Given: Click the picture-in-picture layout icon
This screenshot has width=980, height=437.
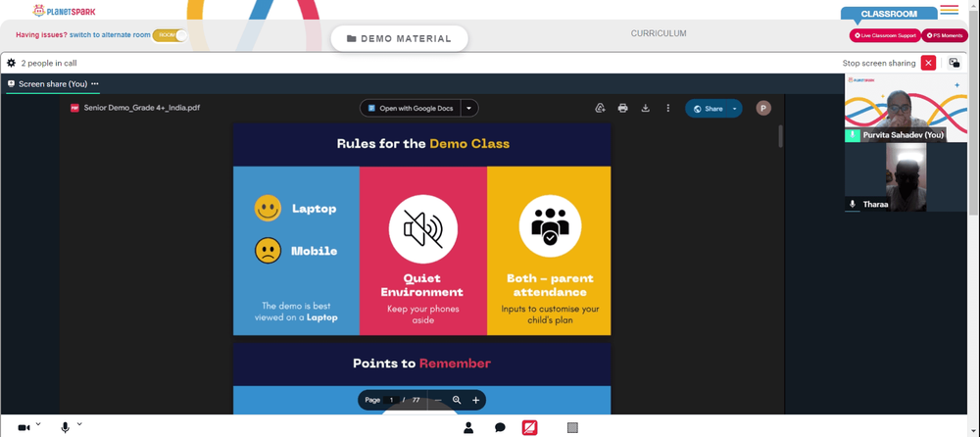Looking at the screenshot, I should click(955, 63).
